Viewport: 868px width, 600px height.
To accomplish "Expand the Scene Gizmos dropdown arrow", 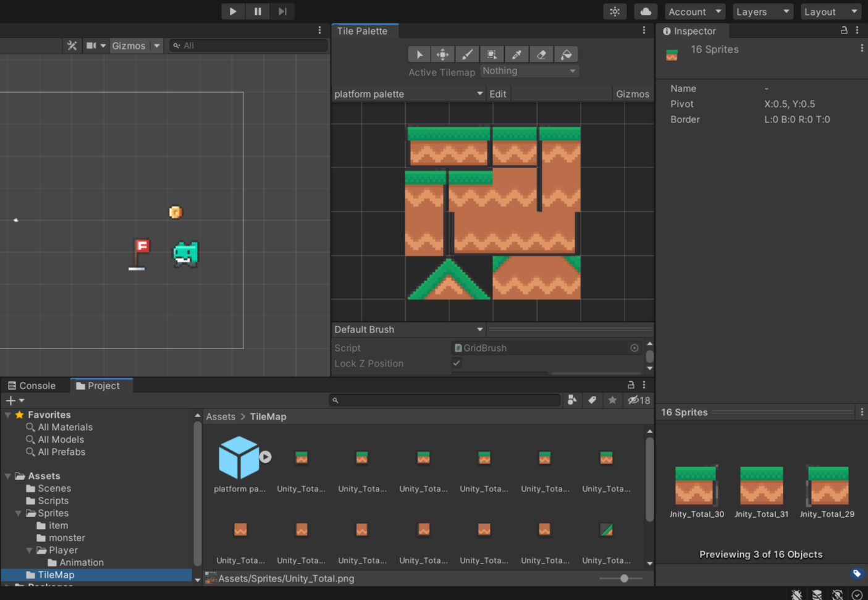I will click(156, 46).
